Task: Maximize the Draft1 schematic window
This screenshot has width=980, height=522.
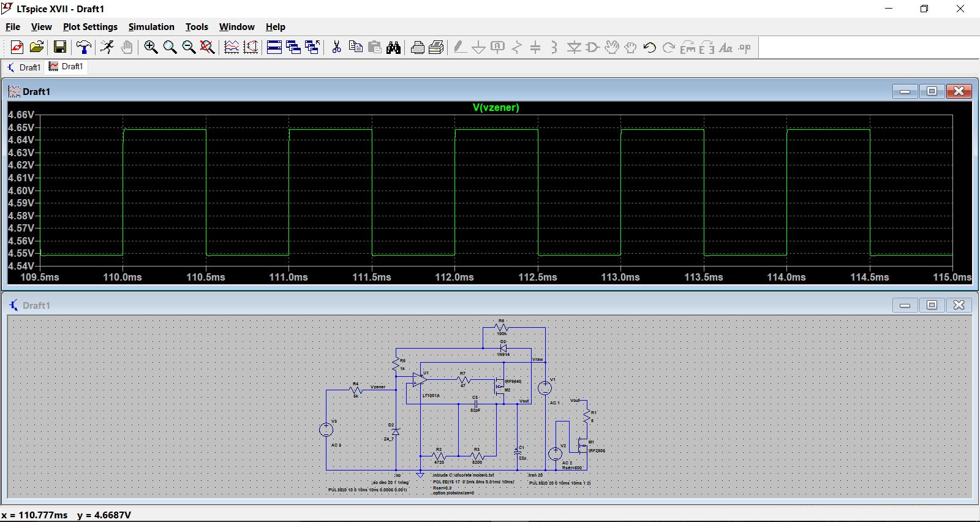Action: [932, 305]
